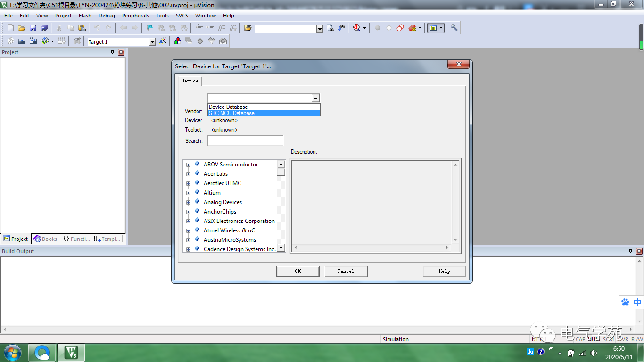Open the Flash menu
Image resolution: width=644 pixels, height=362 pixels.
point(85,16)
